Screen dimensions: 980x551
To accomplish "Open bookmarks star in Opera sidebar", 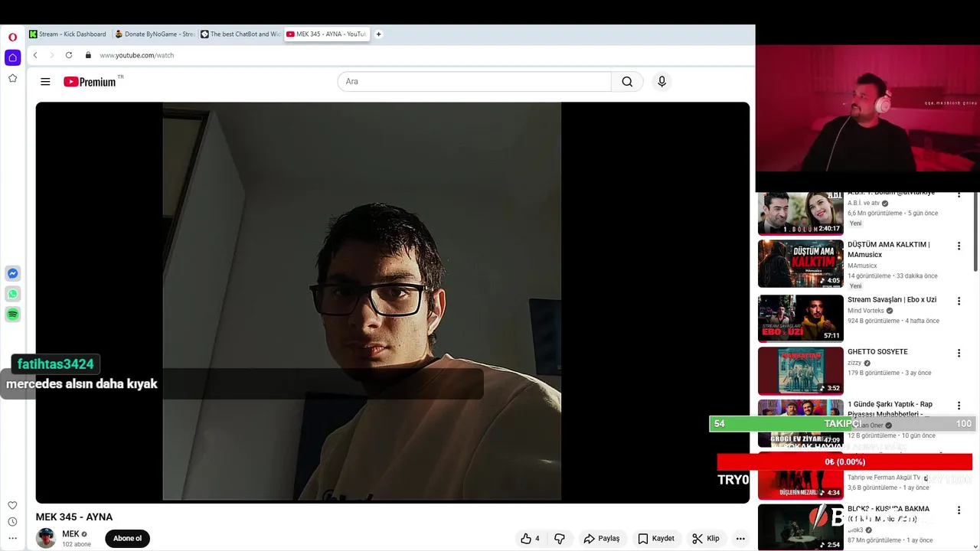I will coord(12,78).
